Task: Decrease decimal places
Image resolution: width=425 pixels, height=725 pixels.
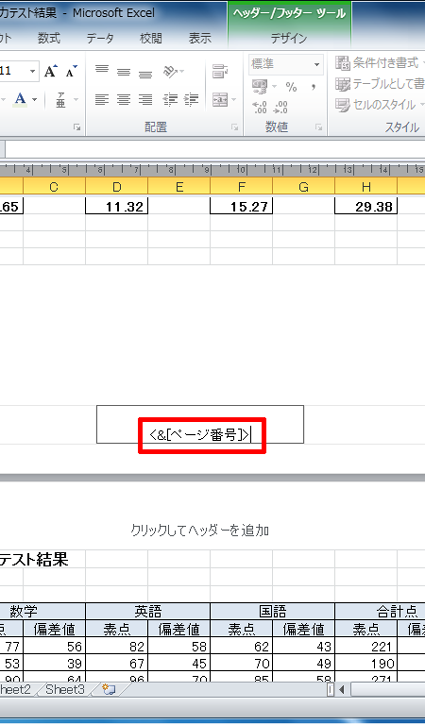Action: (x=281, y=107)
